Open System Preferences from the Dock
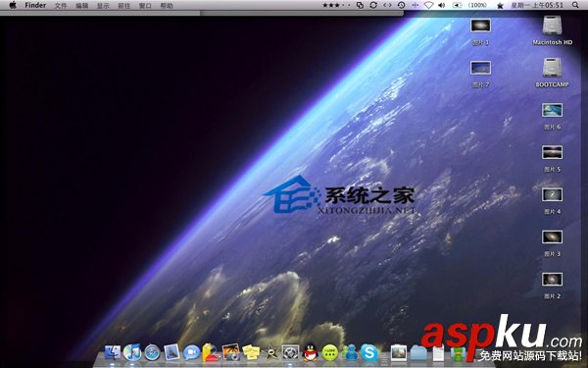The height and width of the screenshot is (368, 588). point(291,353)
